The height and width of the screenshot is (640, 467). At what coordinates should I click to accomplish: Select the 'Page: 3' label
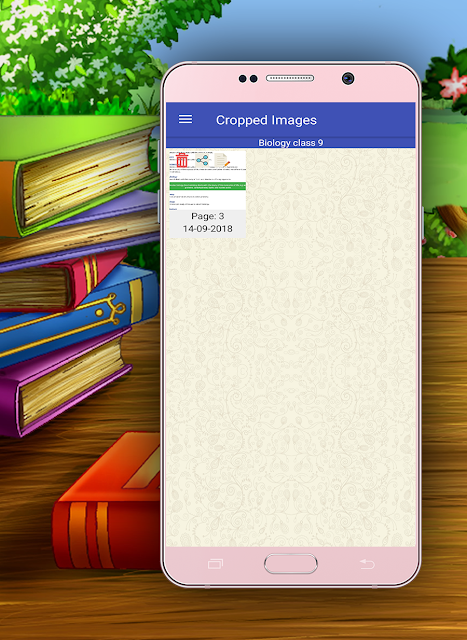point(208,216)
